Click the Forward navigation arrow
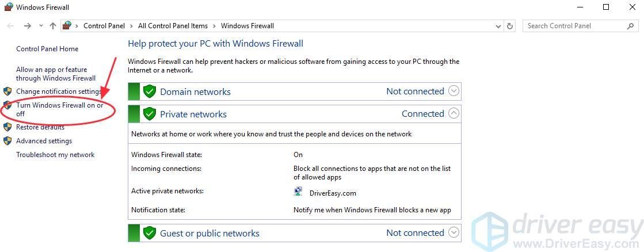This screenshot has width=644, height=252. [x=28, y=26]
